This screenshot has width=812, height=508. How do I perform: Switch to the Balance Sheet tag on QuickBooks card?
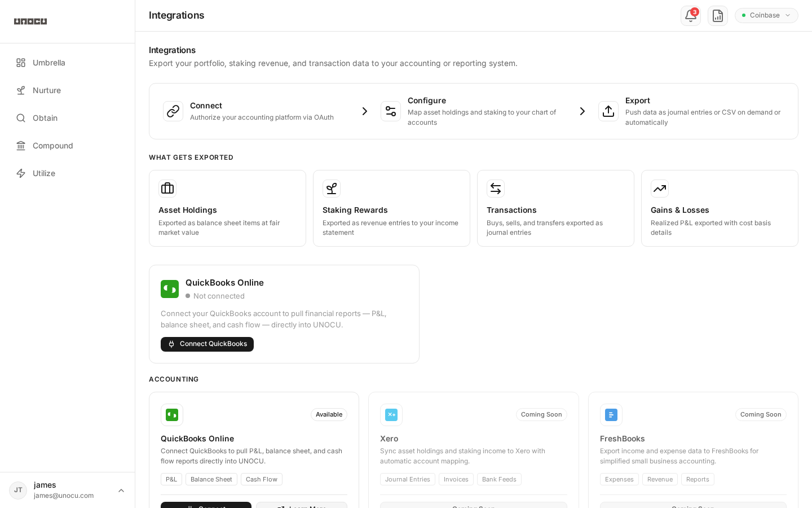211,479
